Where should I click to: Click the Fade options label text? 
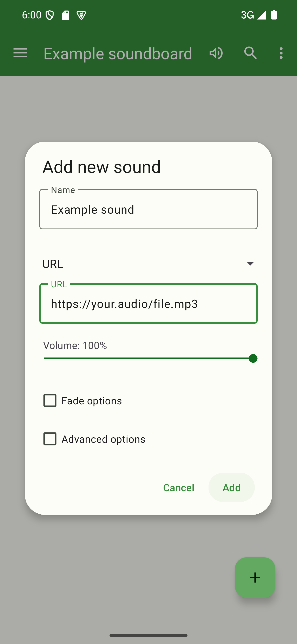pos(92,401)
